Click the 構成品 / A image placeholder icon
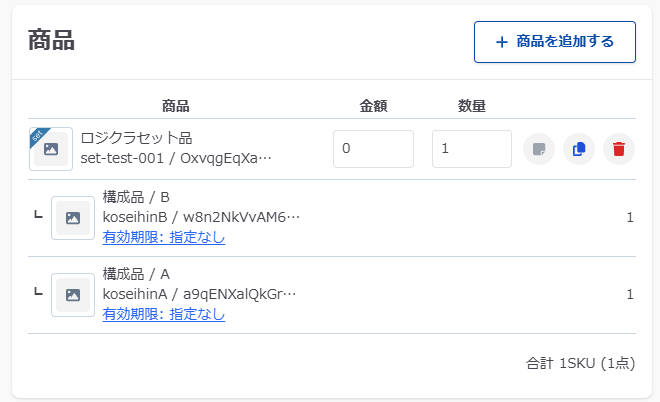Viewport: 660px width, 402px height. [x=73, y=295]
